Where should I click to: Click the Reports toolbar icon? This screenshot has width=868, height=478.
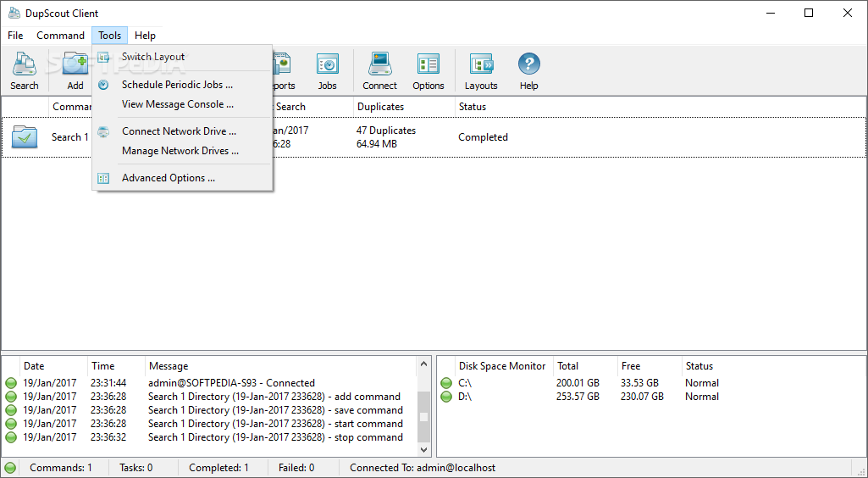click(283, 65)
